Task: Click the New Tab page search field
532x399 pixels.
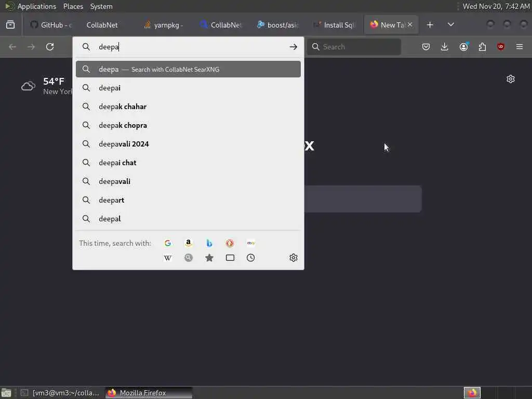Action: point(362,199)
